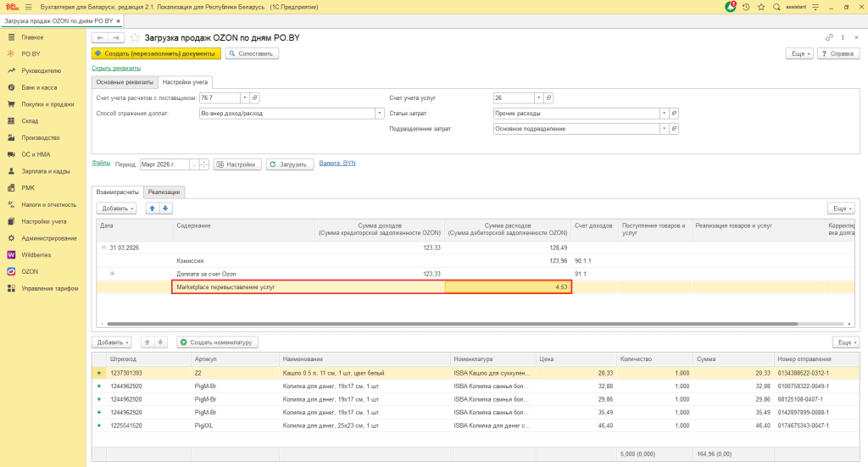Viewport: 868px width, 467px height.
Task: Open the vertical dots form menu
Action: [x=843, y=37]
